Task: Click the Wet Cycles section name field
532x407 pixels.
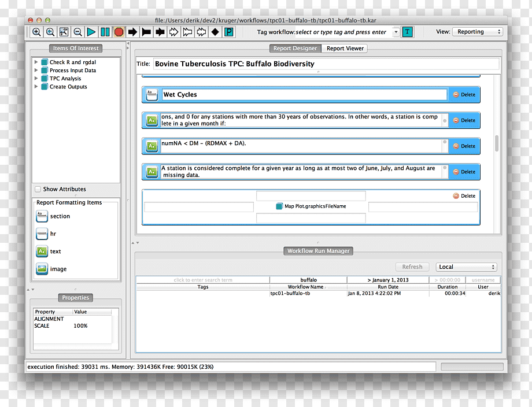Action: [304, 95]
